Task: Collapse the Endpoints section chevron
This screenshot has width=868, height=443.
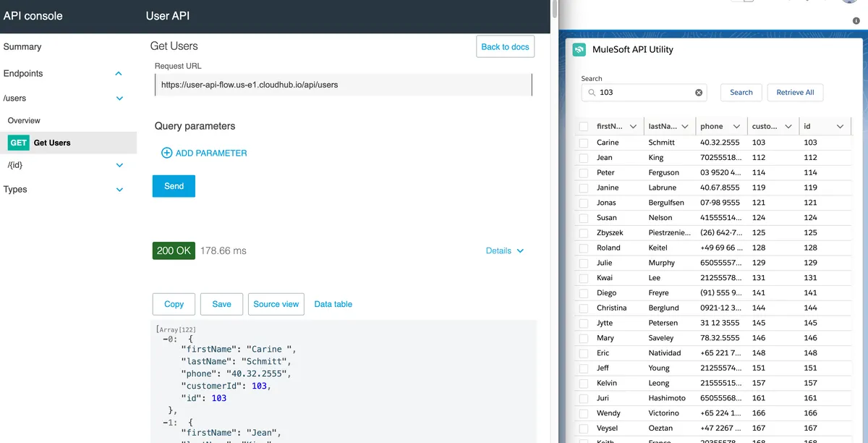Action: click(119, 74)
